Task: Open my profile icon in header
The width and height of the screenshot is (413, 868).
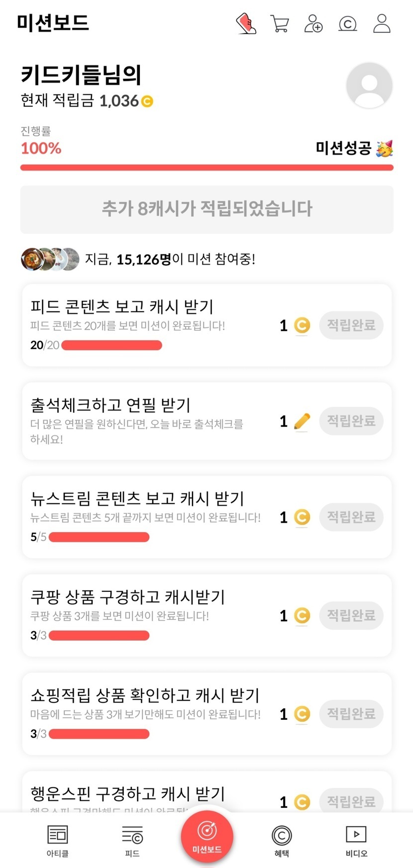Action: point(382,23)
